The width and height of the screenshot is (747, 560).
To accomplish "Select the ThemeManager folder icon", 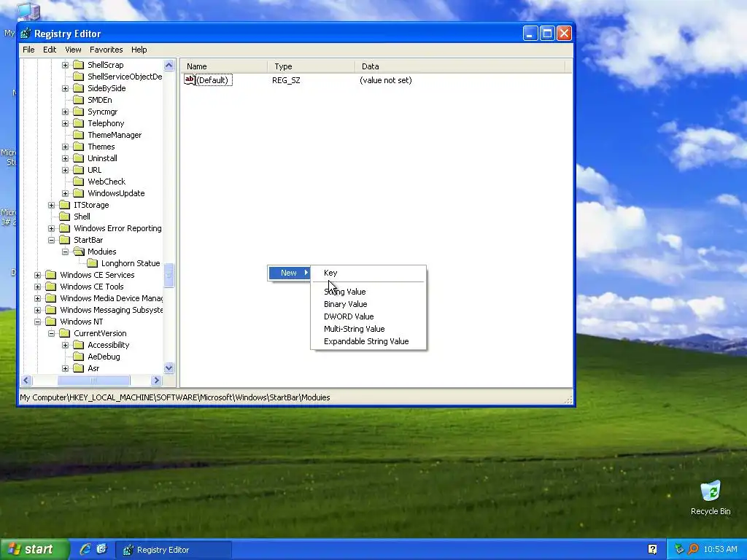I will (x=79, y=135).
